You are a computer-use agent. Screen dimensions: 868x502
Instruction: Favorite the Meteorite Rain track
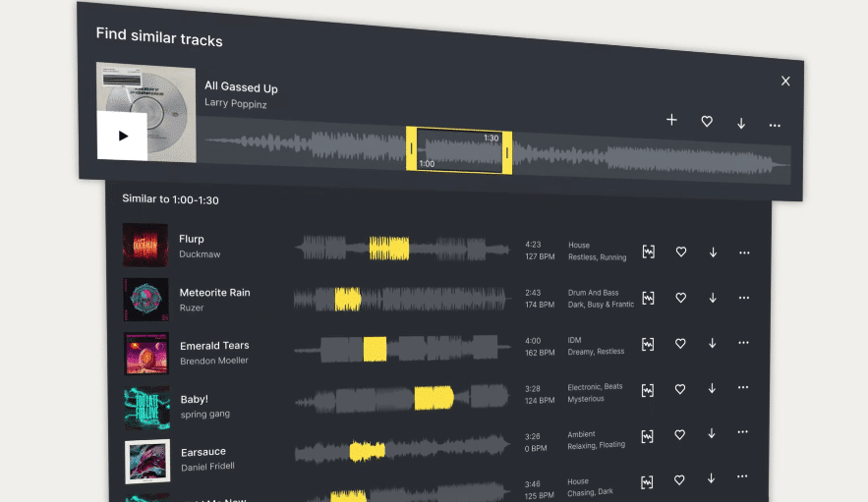[x=681, y=298]
